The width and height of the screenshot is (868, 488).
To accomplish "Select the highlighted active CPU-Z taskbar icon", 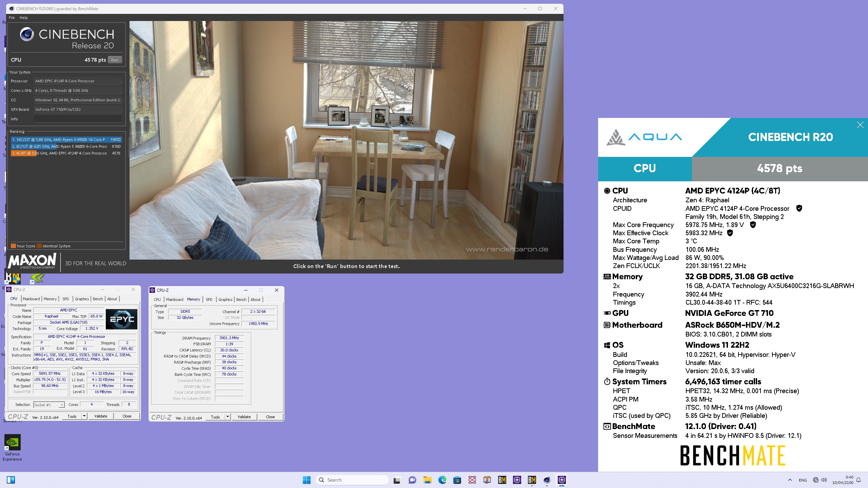I will (561, 480).
